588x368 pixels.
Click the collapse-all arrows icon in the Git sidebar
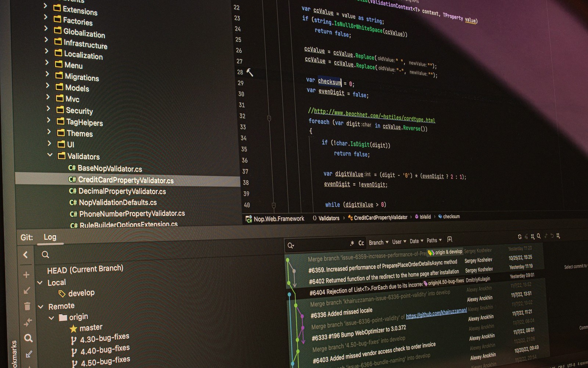coord(28,322)
